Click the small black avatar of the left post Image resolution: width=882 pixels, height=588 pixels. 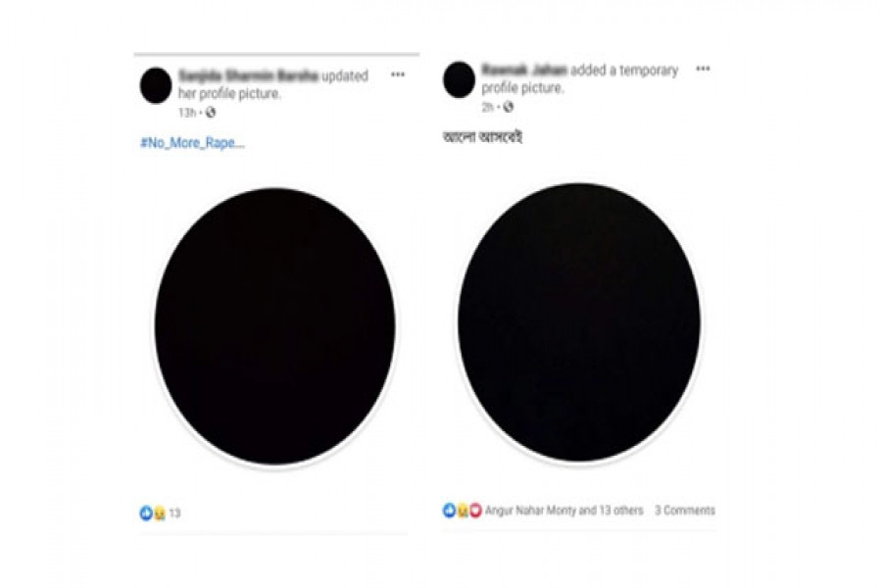click(156, 85)
